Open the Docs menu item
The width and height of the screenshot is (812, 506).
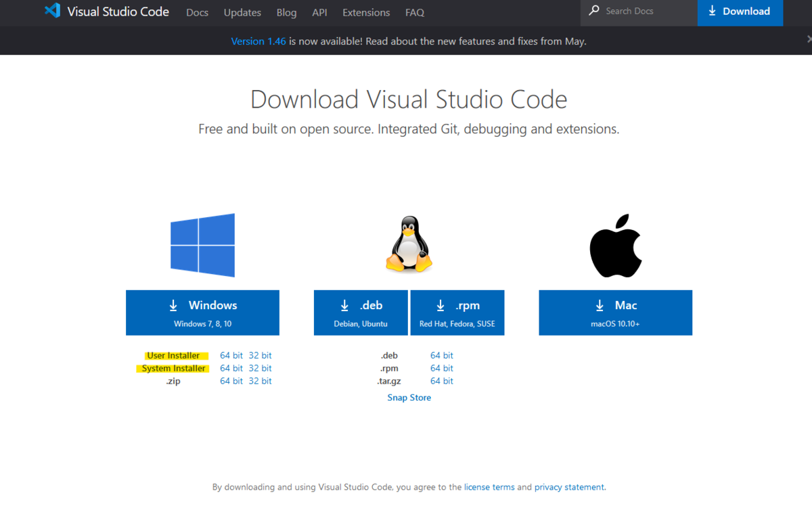tap(198, 12)
